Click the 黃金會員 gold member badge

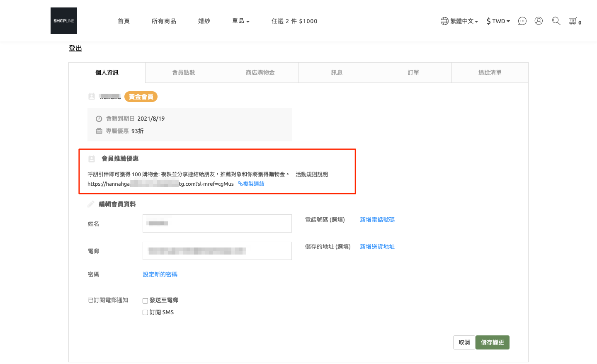coord(141,97)
